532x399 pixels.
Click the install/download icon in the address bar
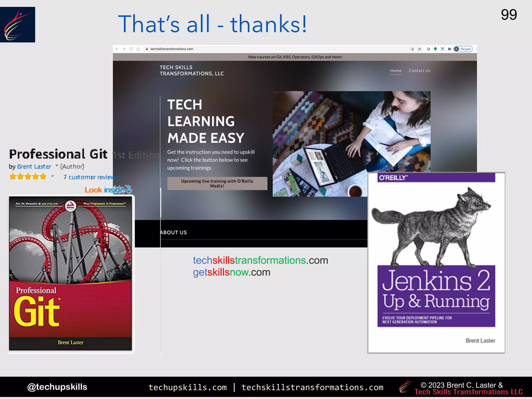pyautogui.click(x=412, y=49)
